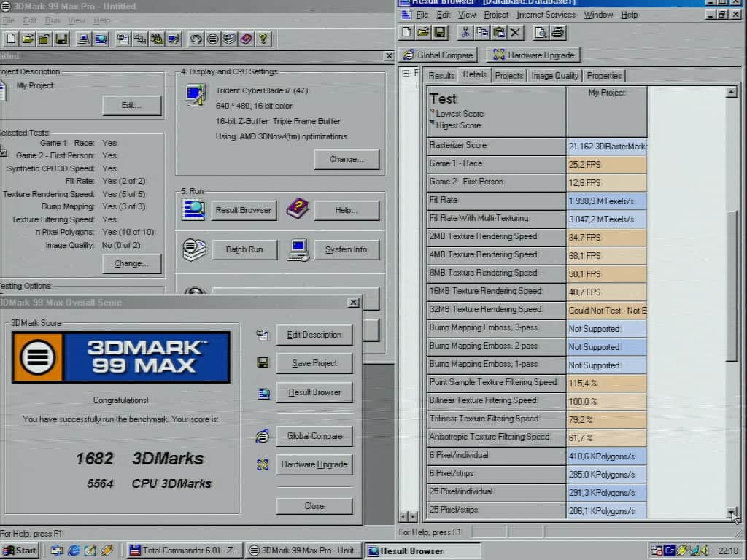The width and height of the screenshot is (747, 560).
Task: Click Edit Description button in score dialog
Action: click(x=314, y=335)
